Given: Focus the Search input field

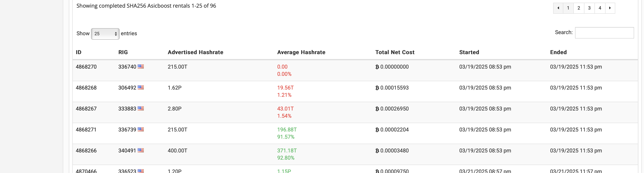Looking at the screenshot, I should click(x=604, y=33).
